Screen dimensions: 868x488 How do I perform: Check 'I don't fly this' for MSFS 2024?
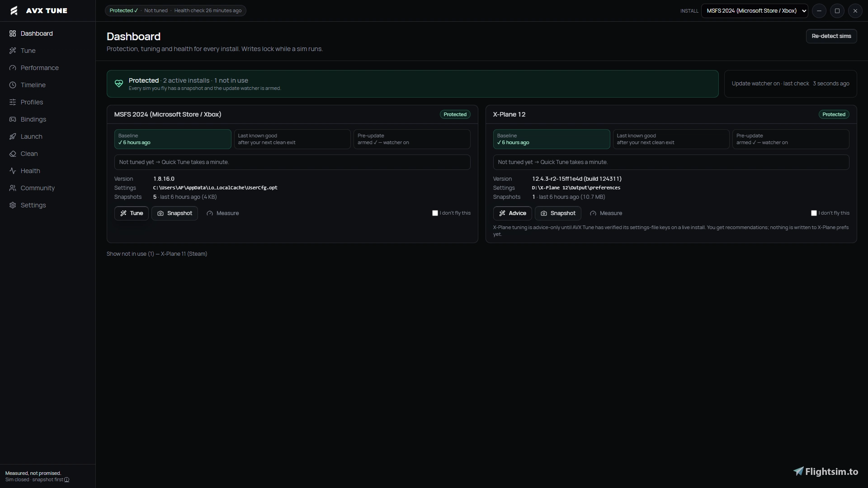pos(435,213)
